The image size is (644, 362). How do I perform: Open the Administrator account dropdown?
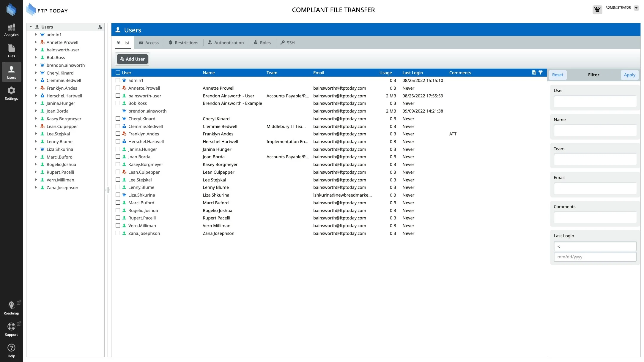pos(636,8)
